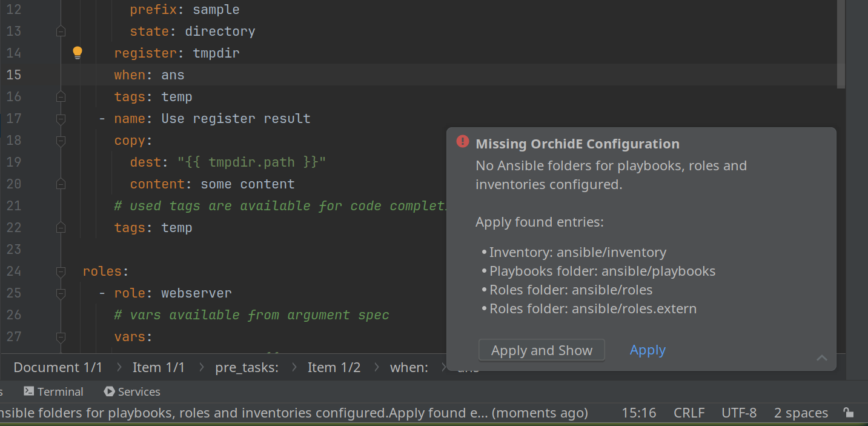Click 'name: Use register result' text
The height and width of the screenshot is (426, 868).
coord(212,118)
